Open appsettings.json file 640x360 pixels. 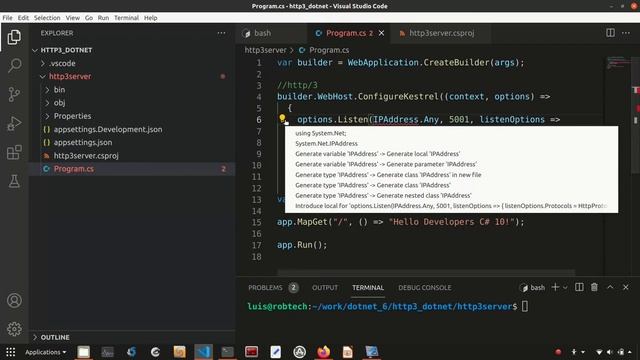[83, 142]
